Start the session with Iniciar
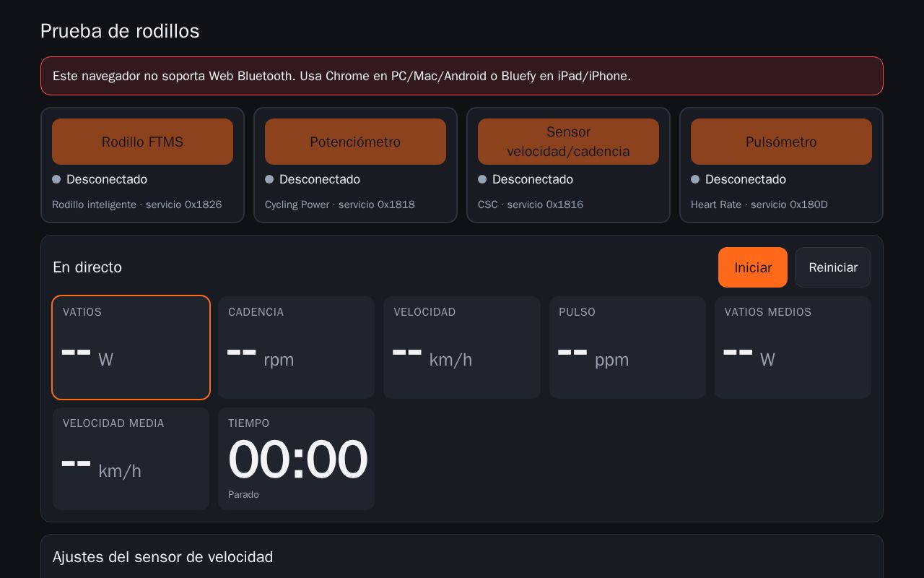This screenshot has height=578, width=924. click(753, 267)
